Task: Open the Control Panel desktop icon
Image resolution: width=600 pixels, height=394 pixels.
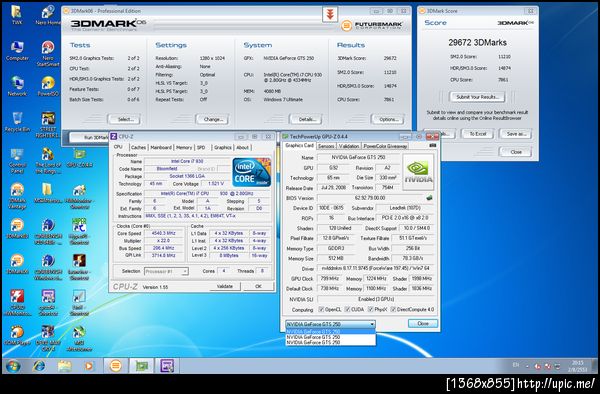Action: click(x=17, y=161)
